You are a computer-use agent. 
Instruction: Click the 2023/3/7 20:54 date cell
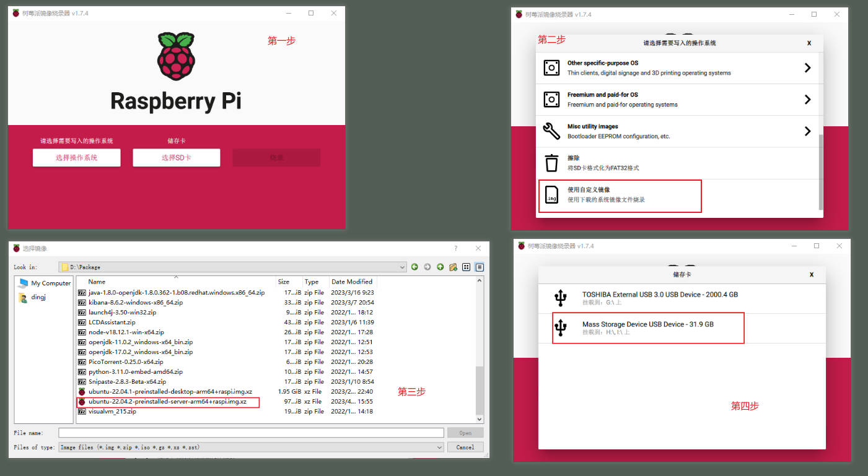coord(352,303)
